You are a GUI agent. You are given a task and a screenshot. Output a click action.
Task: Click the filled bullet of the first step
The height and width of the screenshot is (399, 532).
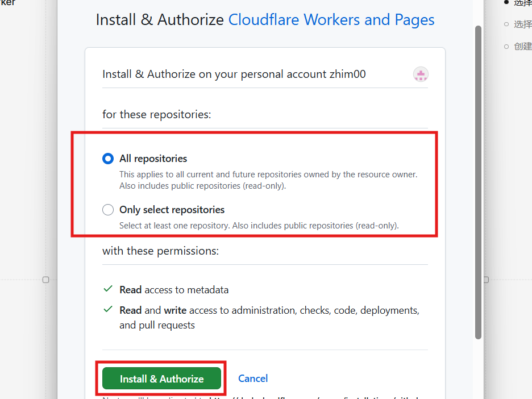coord(506,2)
